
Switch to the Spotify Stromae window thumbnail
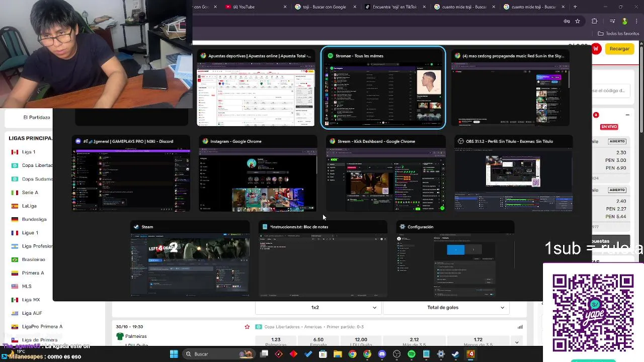tap(383, 88)
